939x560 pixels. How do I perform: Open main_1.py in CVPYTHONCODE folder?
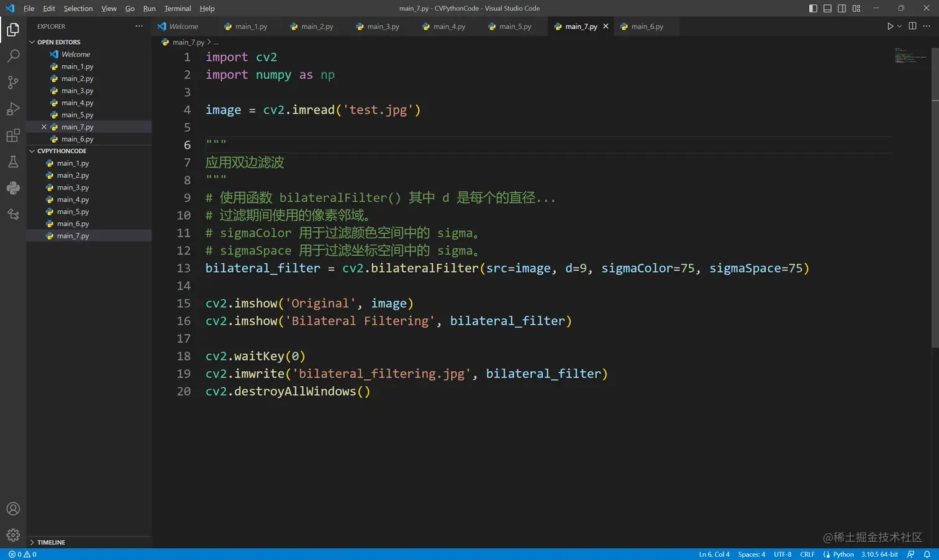point(89,163)
